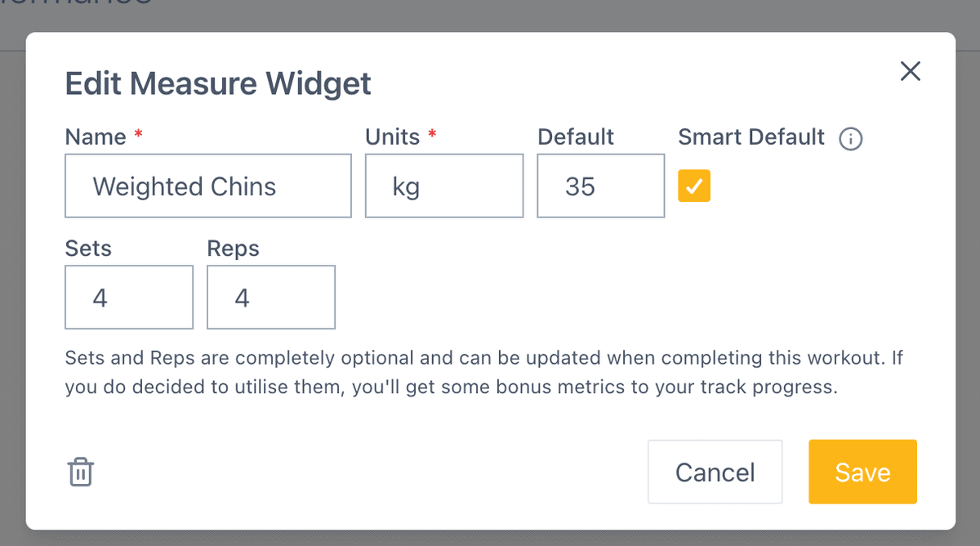
Task: Select the Name field containing Weighted Chins
Action: click(207, 186)
